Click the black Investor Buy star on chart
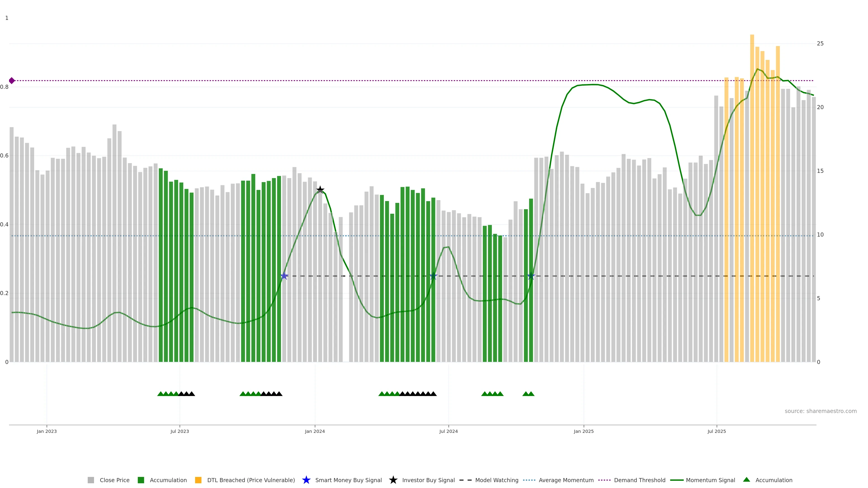 coord(320,190)
